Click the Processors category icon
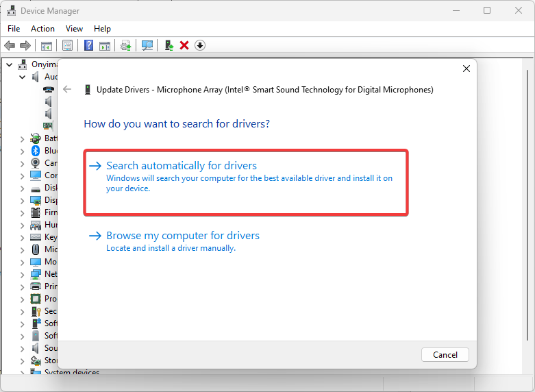This screenshot has width=535, height=392. point(36,298)
